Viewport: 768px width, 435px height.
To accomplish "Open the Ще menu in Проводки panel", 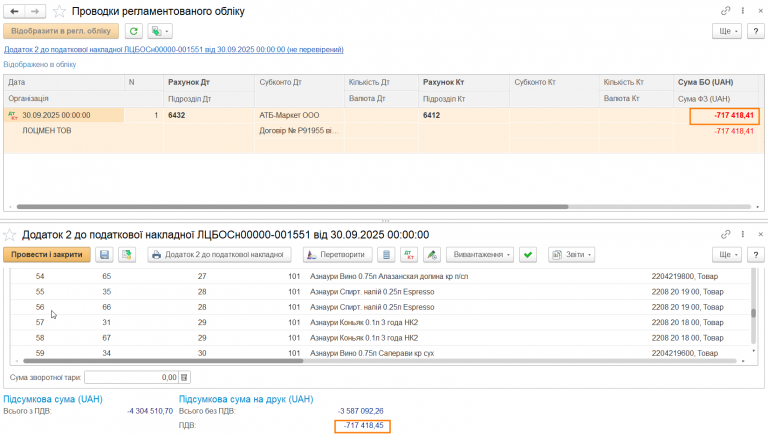I will pos(727,31).
